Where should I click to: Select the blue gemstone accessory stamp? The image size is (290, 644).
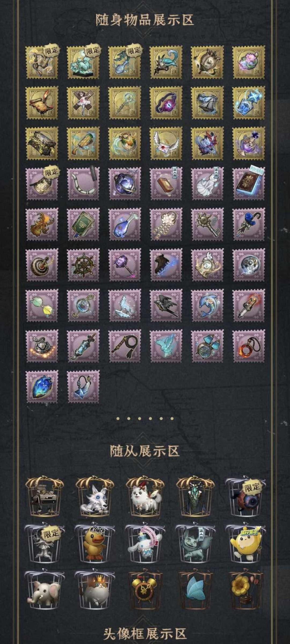(42, 387)
